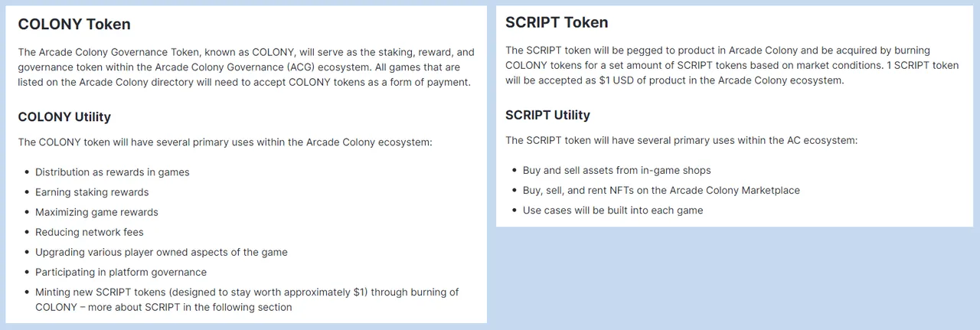This screenshot has width=980, height=330.
Task: Click the COLONY Token intro paragraph
Action: click(246, 67)
